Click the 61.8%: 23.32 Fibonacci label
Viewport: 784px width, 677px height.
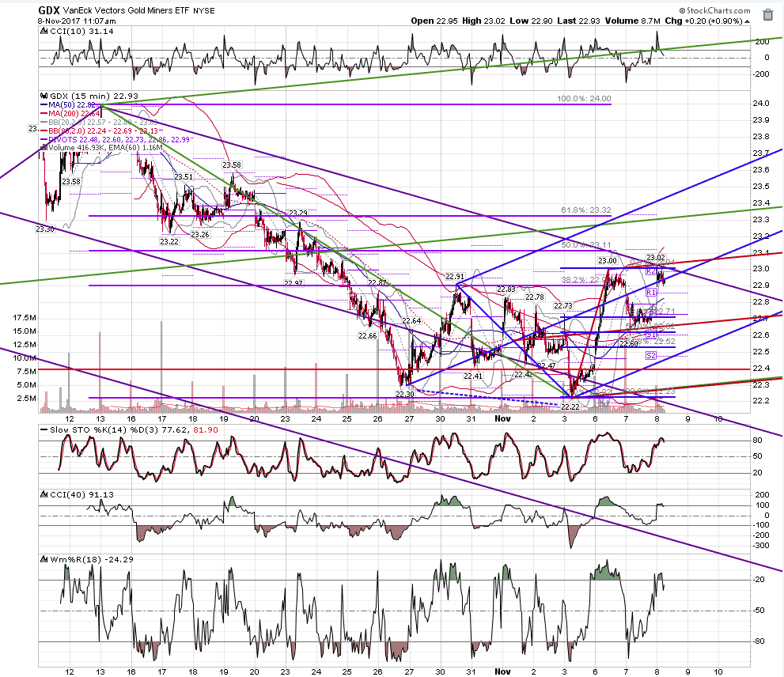[x=586, y=210]
